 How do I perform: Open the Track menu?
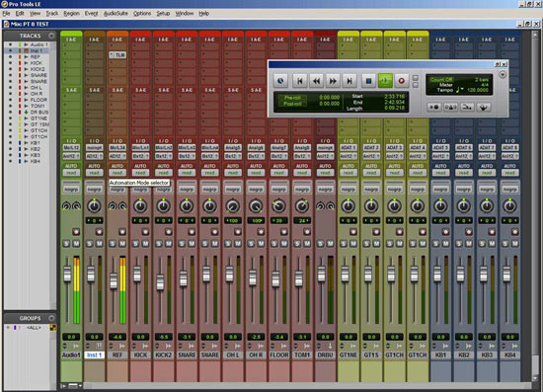point(52,13)
